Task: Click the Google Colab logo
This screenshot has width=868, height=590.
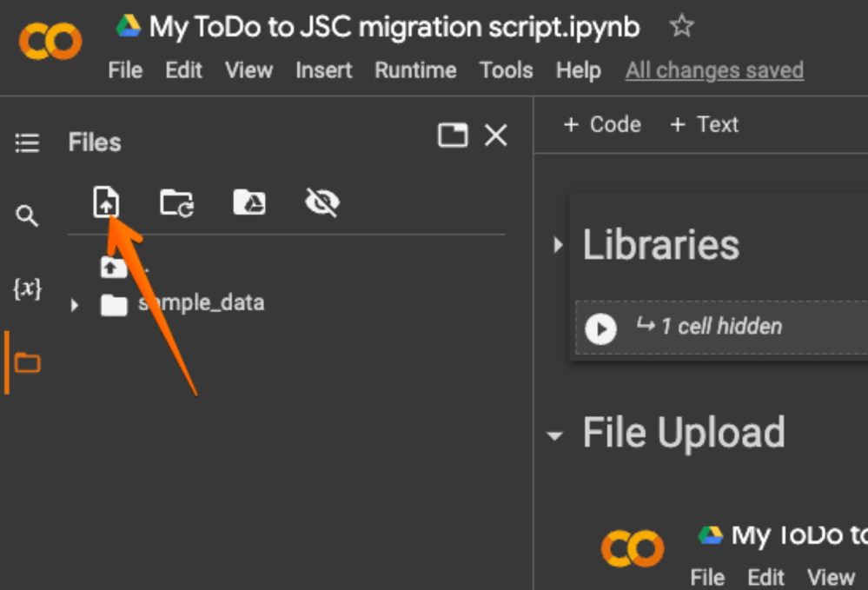Action: (50, 41)
